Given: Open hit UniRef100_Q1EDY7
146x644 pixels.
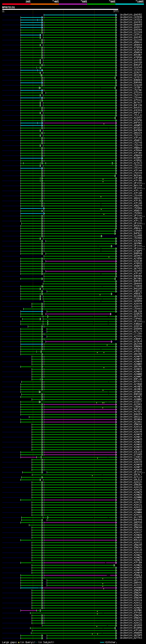Looking at the screenshot, I should click(131, 27).
